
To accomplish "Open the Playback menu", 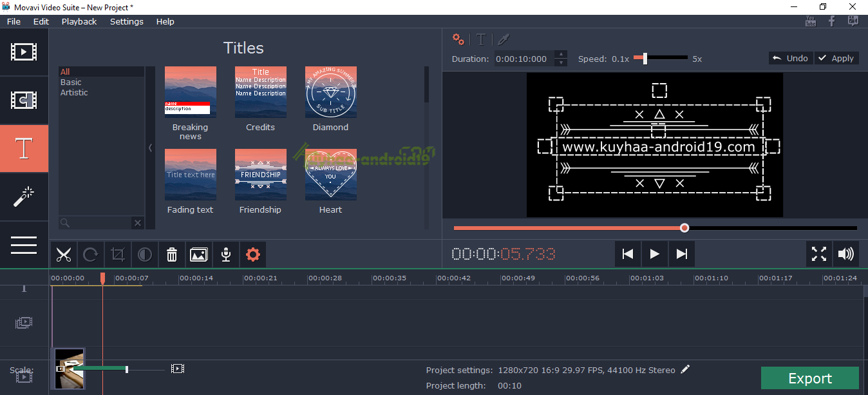I will coord(79,21).
